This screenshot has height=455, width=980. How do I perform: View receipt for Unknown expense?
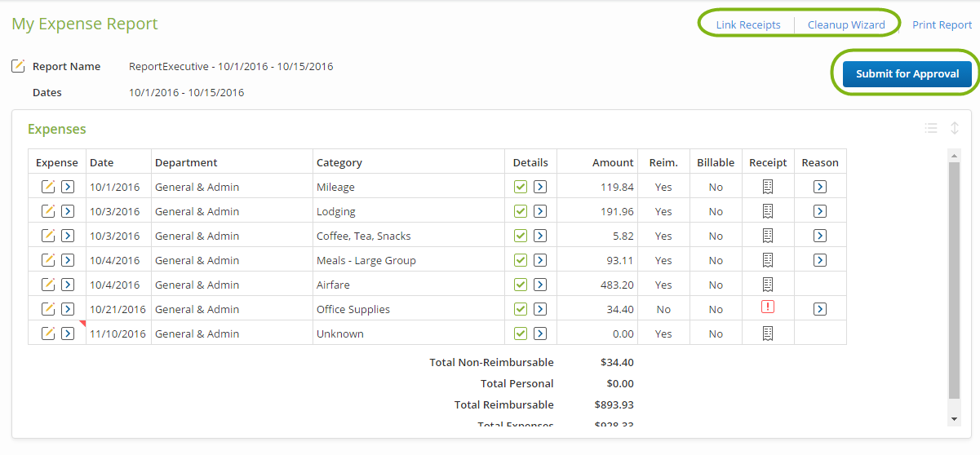768,334
